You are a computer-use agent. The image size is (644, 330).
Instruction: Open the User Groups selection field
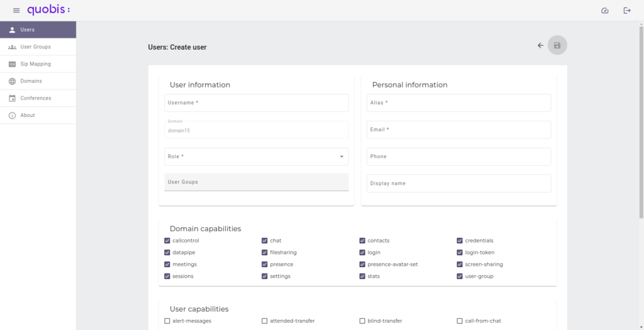[x=256, y=182]
